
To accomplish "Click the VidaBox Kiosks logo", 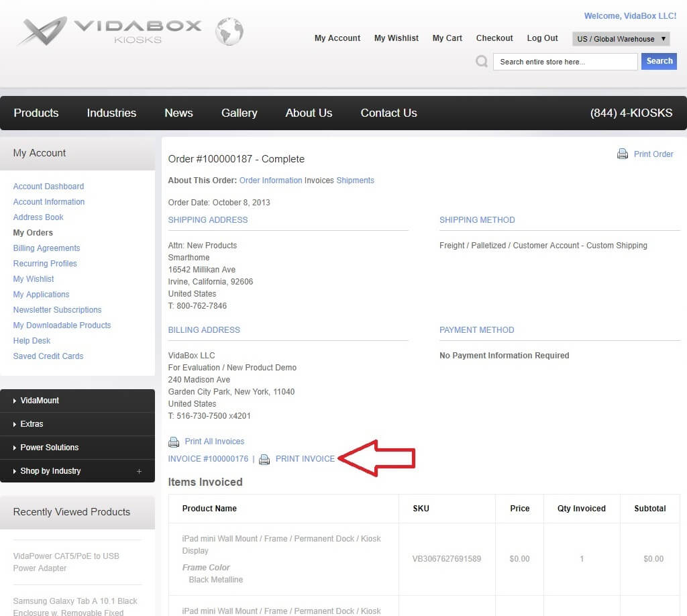I will click(x=109, y=31).
